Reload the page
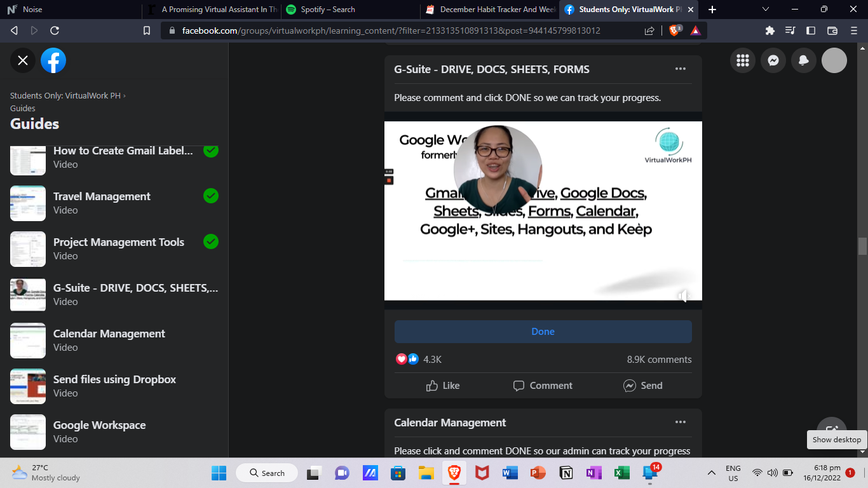The width and height of the screenshot is (868, 488). [55, 30]
